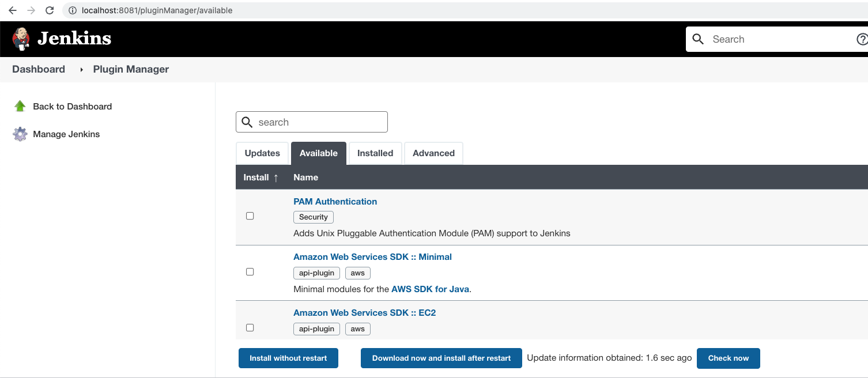Image resolution: width=868 pixels, height=378 pixels.
Task: Select the Available tab
Action: (x=319, y=153)
